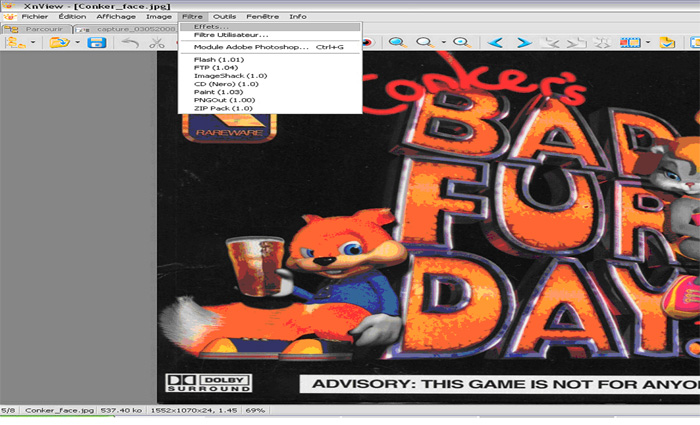
Task: Click 537.40 ko file size in status bar
Action: coord(121,410)
